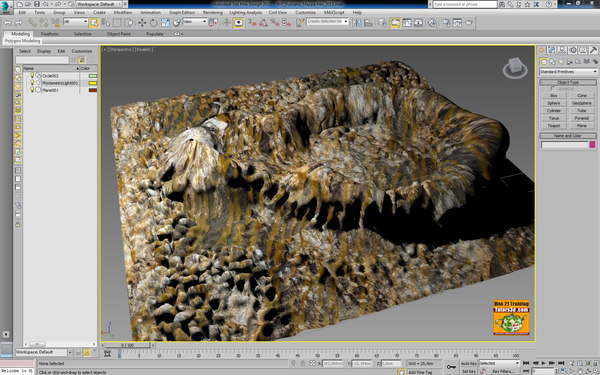The image size is (600, 375).
Task: Click the Unlink Selection tool
Action: click(x=44, y=23)
